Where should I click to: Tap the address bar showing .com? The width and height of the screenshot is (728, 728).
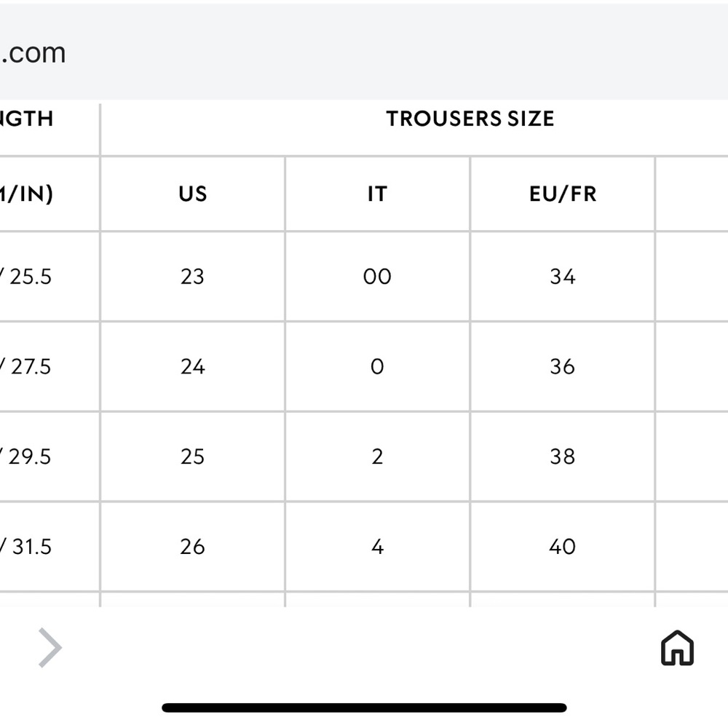pyautogui.click(x=364, y=52)
